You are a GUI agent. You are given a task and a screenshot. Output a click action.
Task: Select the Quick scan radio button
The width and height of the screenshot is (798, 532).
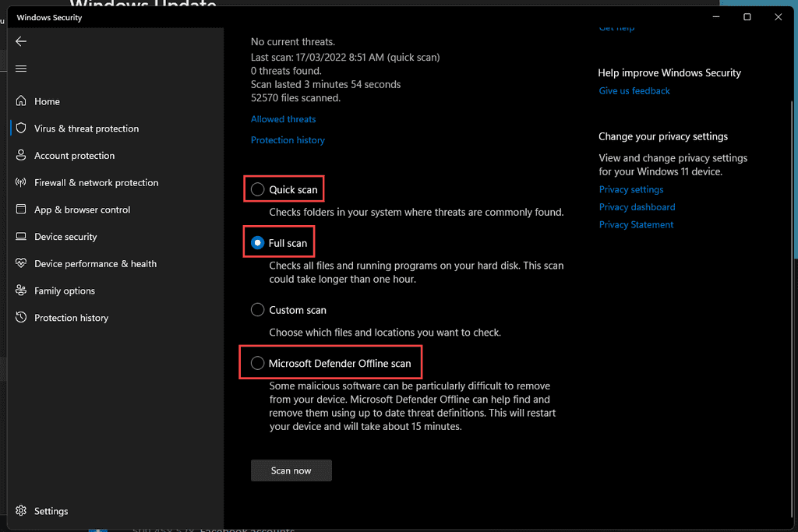coord(258,189)
